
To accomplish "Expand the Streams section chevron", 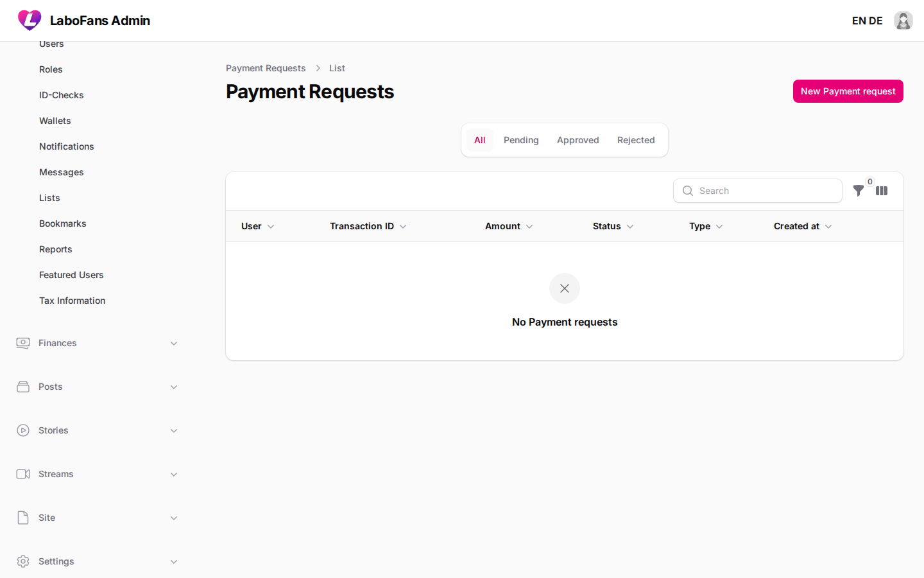I will click(174, 474).
